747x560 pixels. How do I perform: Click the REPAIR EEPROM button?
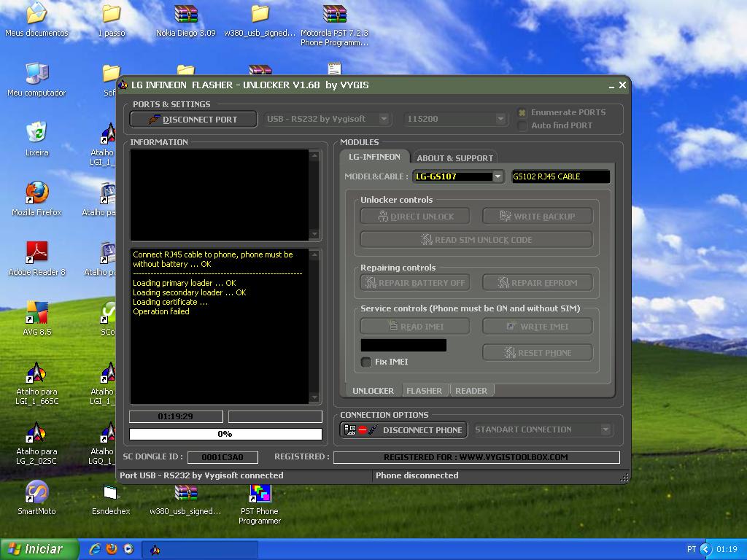[x=538, y=282]
